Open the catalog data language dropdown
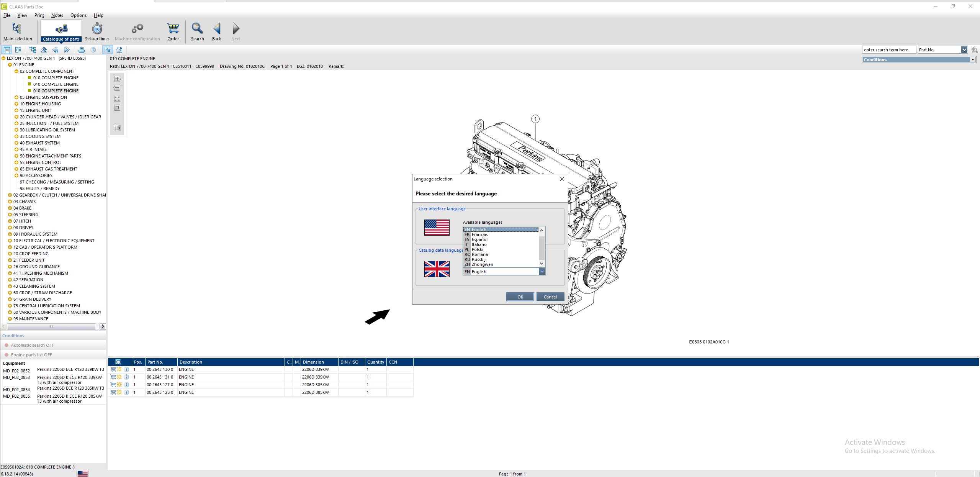The height and width of the screenshot is (477, 980). 542,272
